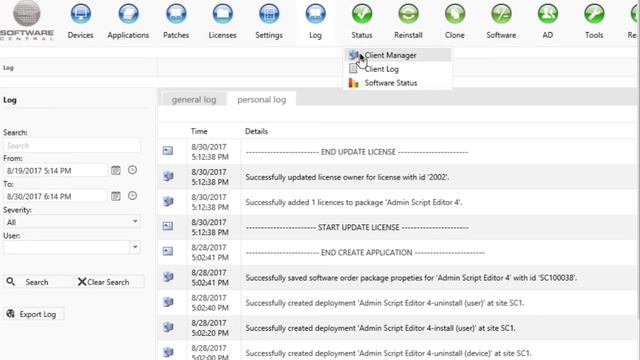640x360 pixels.
Task: Click the icon for 'uninstall (user)' row
Action: (x=168, y=302)
